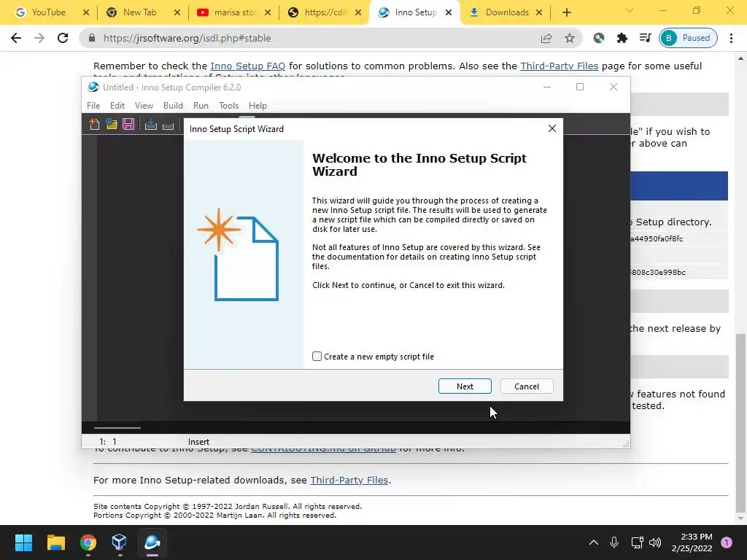Open the Help menu in Inno Setup
Screen dimensions: 747x560
pos(258,106)
